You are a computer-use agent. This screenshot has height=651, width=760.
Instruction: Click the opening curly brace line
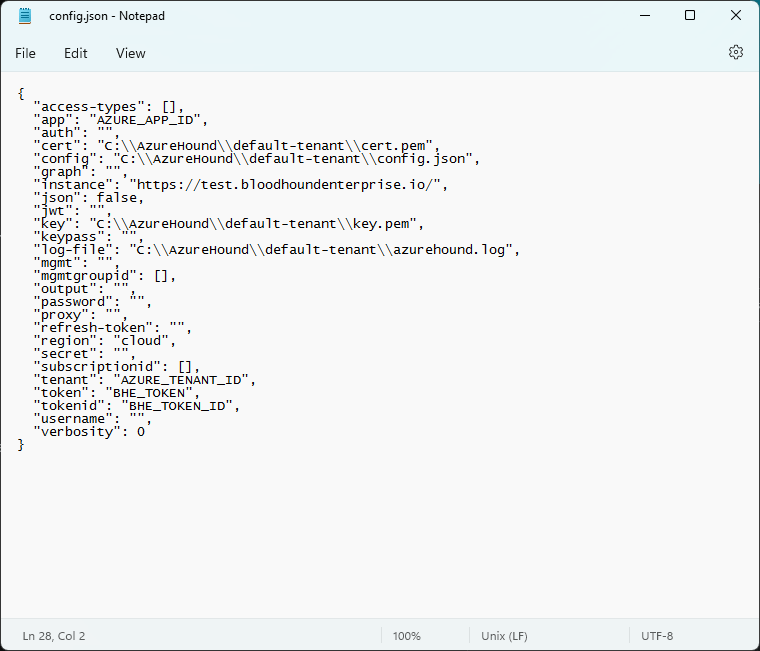[21, 94]
